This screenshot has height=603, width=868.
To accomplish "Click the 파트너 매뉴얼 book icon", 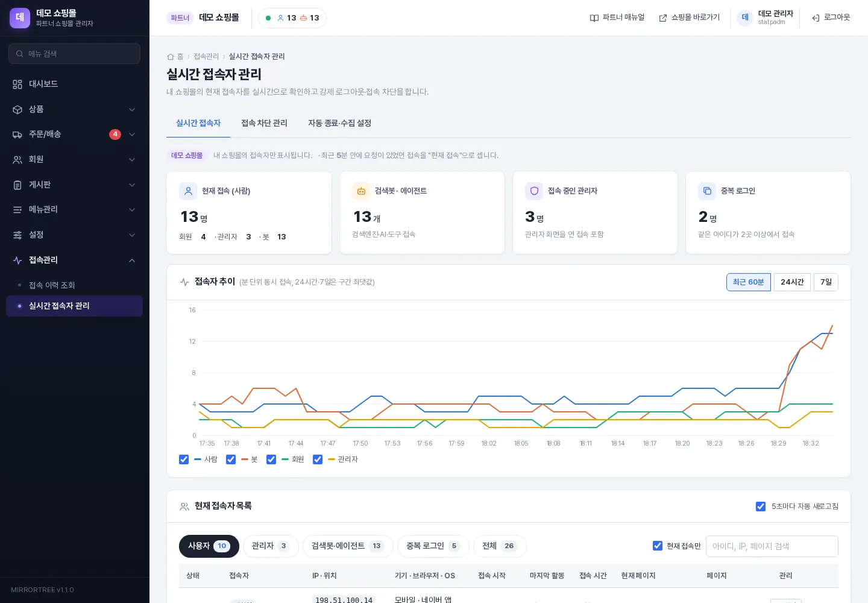I will (594, 18).
